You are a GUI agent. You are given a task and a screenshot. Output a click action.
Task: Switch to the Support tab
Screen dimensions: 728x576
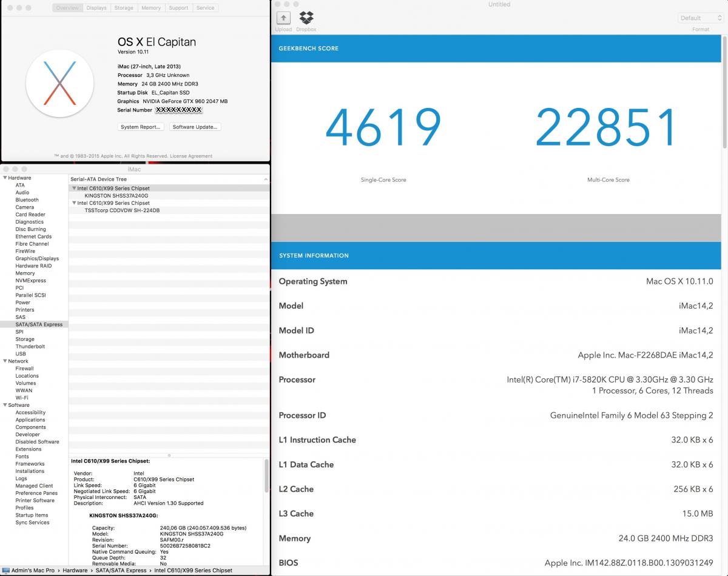pos(178,8)
